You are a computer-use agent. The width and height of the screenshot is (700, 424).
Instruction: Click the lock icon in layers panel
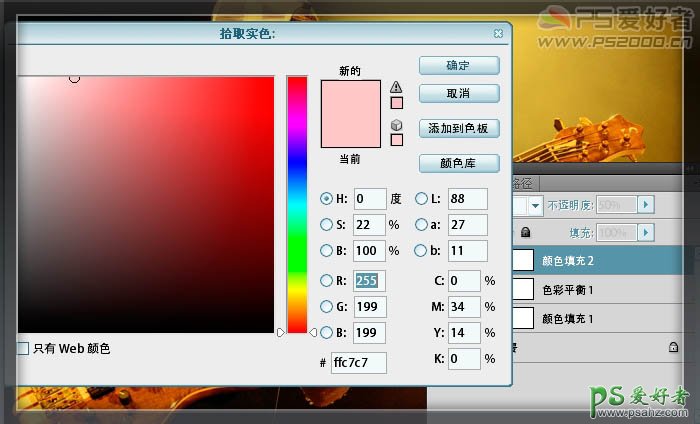click(x=526, y=232)
